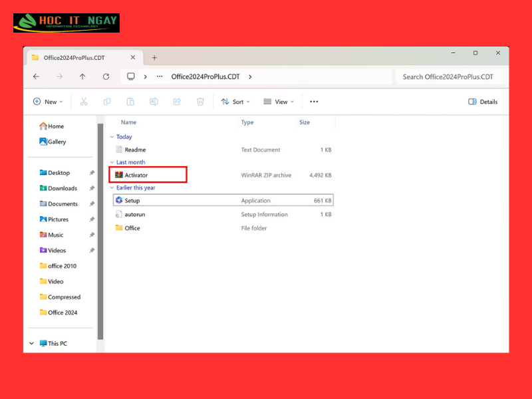Click the 'WinRAR ZIP archive' type cell

coord(266,176)
